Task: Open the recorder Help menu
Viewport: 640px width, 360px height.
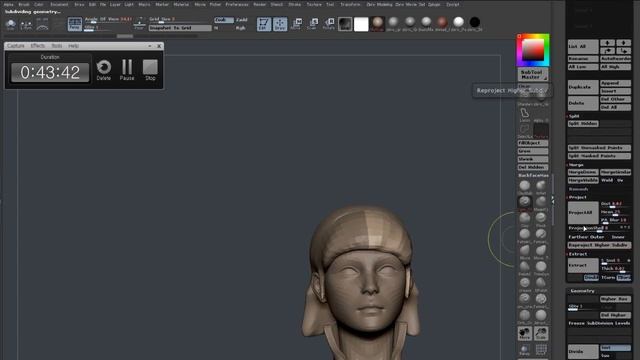Action: coord(73,46)
